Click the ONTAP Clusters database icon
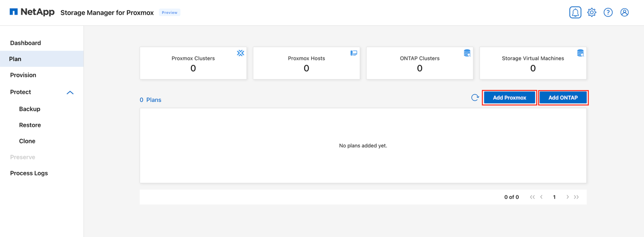Screen dimensions: 644x237 [467, 53]
